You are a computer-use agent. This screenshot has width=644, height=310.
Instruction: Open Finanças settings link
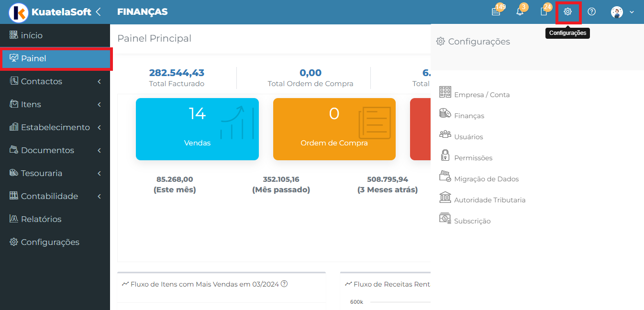click(469, 116)
